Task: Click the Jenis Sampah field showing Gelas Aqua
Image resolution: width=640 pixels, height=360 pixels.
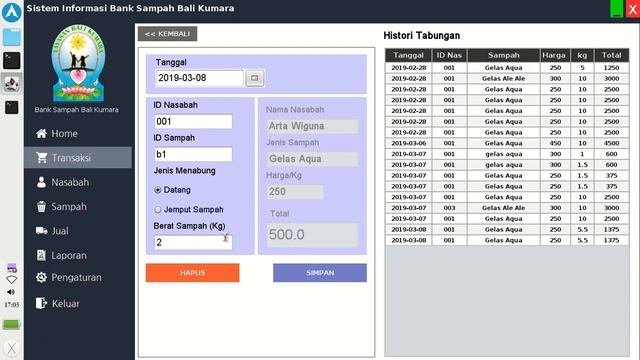Action: pyautogui.click(x=313, y=159)
